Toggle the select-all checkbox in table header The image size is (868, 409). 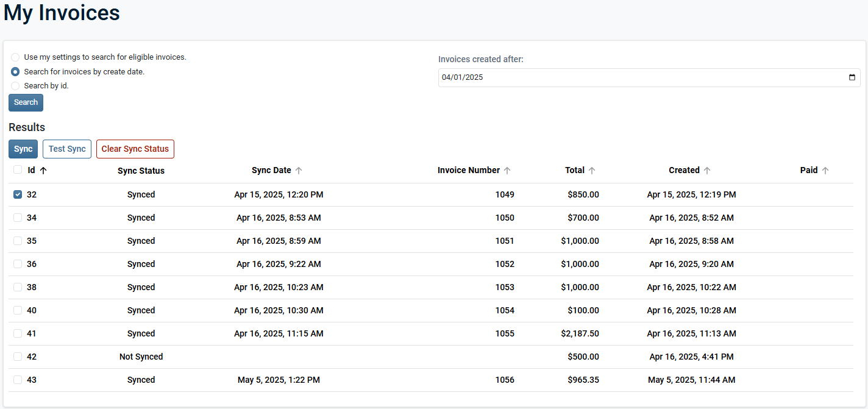[18, 170]
